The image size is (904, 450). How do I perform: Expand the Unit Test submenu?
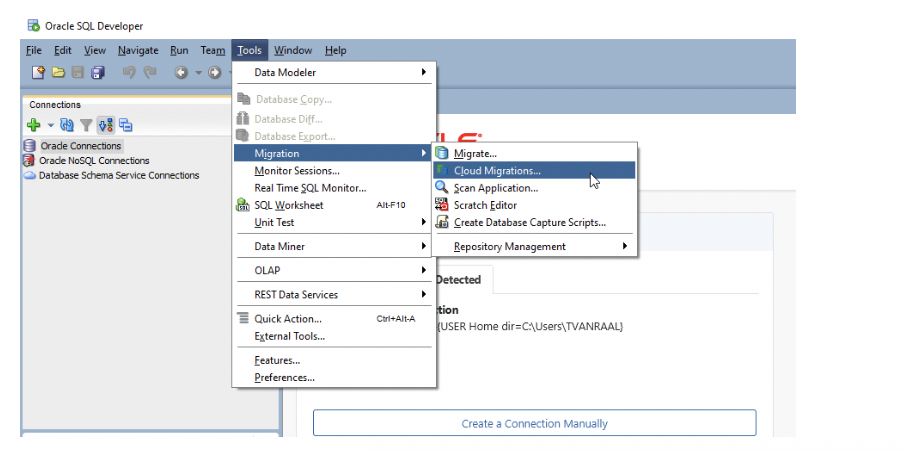pyautogui.click(x=334, y=222)
